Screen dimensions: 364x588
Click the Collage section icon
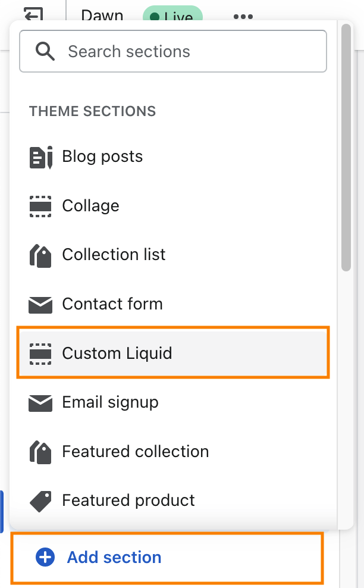click(x=40, y=206)
